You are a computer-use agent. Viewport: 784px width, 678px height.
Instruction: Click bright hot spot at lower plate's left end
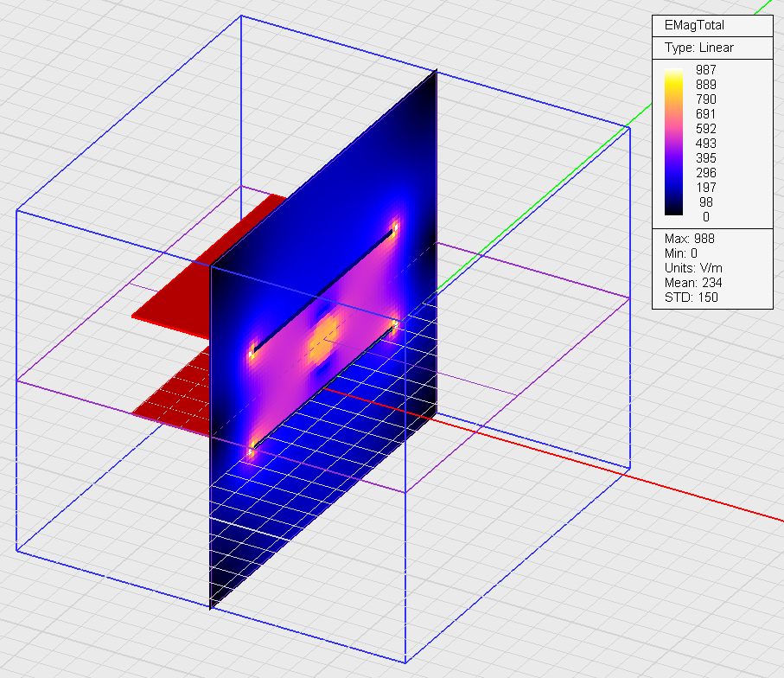coord(252,450)
